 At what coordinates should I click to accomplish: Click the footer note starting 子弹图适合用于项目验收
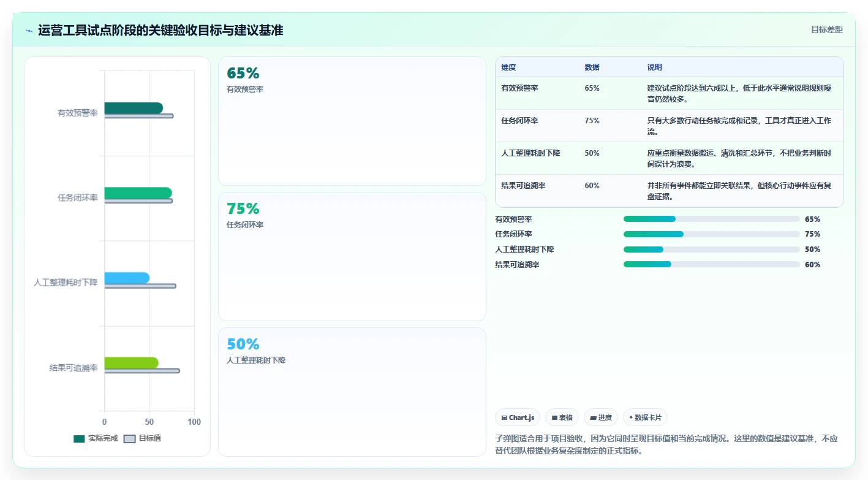click(x=666, y=444)
